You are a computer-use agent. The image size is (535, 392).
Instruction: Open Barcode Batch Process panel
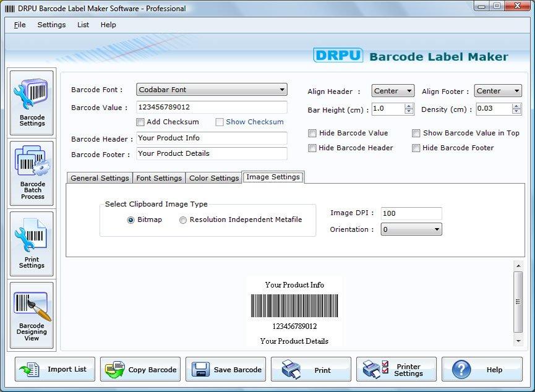(32, 173)
